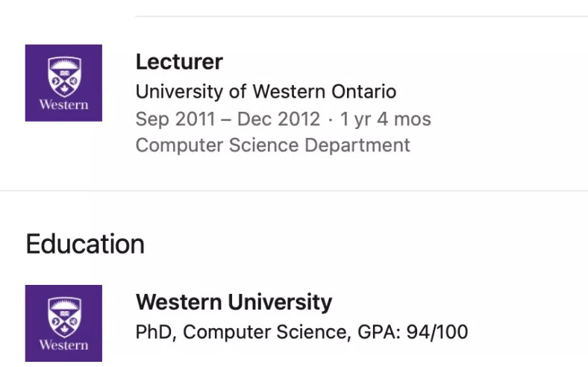Click the '1 yr 4 mos' duration text
This screenshot has height=367, width=588.
coord(385,119)
